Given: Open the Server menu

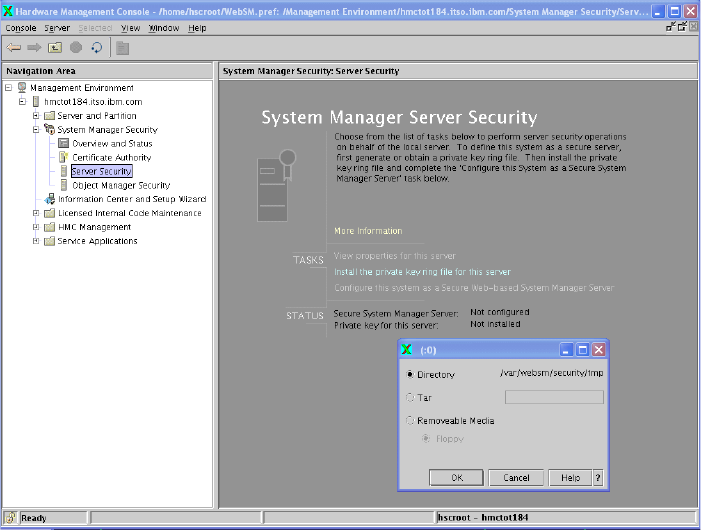Looking at the screenshot, I should pos(57,28).
